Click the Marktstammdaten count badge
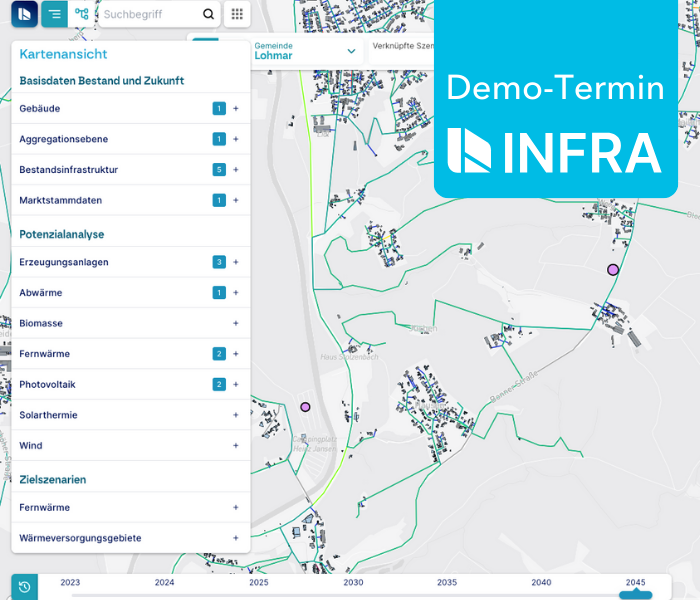The height and width of the screenshot is (600, 700). pyautogui.click(x=219, y=200)
